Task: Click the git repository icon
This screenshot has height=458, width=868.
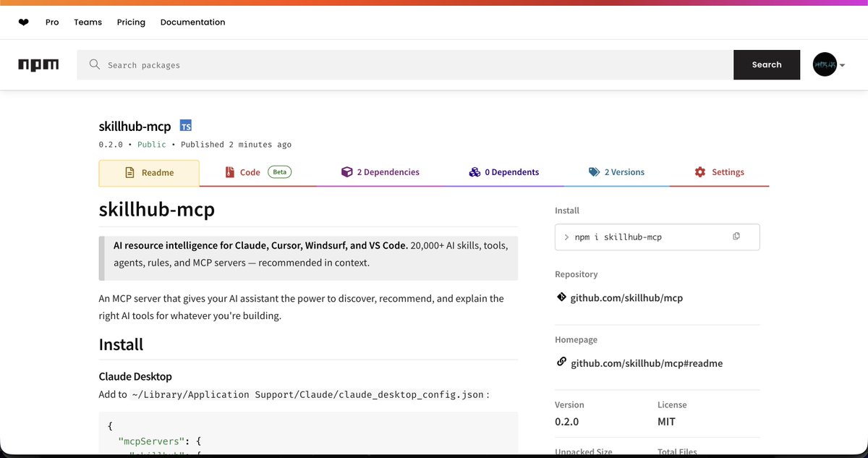Action: pyautogui.click(x=561, y=297)
